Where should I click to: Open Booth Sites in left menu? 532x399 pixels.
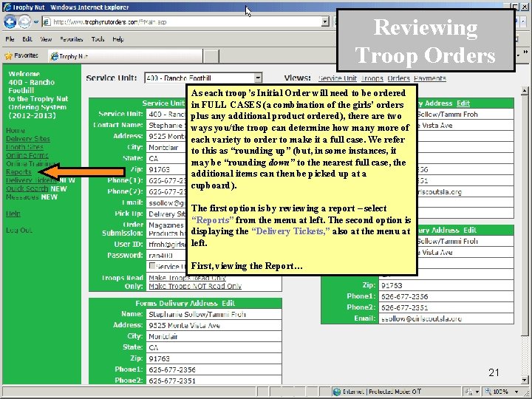24,147
